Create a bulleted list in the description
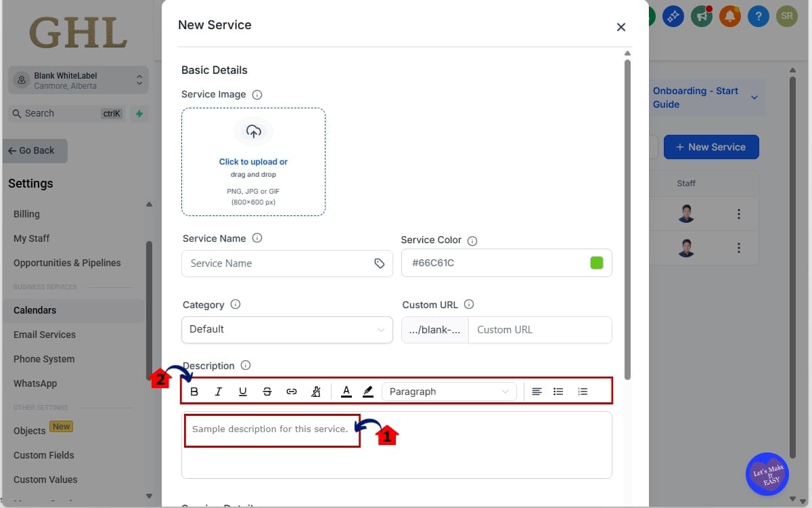This screenshot has height=508, width=812. (x=558, y=391)
